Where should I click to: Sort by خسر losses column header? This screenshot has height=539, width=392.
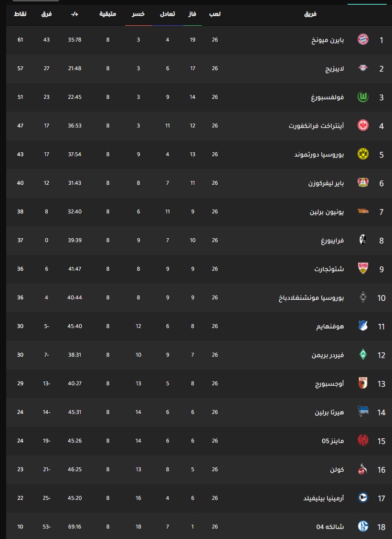[x=138, y=14]
